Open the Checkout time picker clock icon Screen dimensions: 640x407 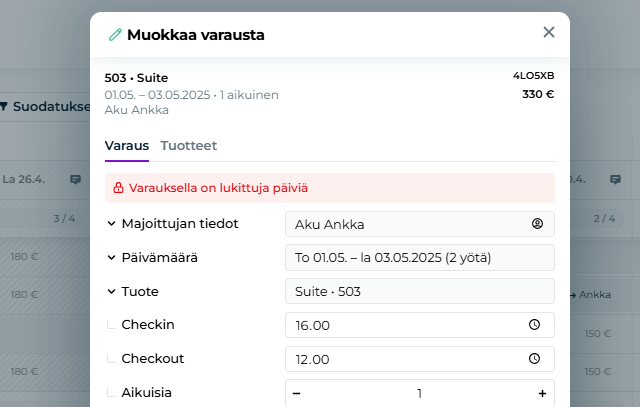point(534,358)
